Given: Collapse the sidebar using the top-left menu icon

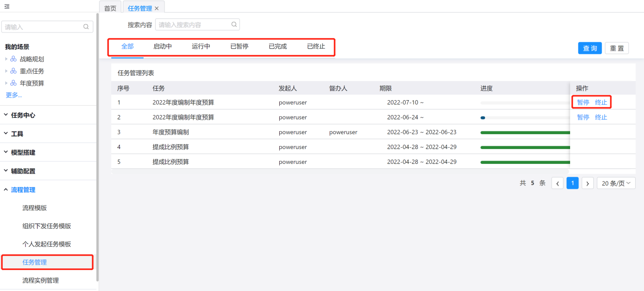Looking at the screenshot, I should coord(7,6).
